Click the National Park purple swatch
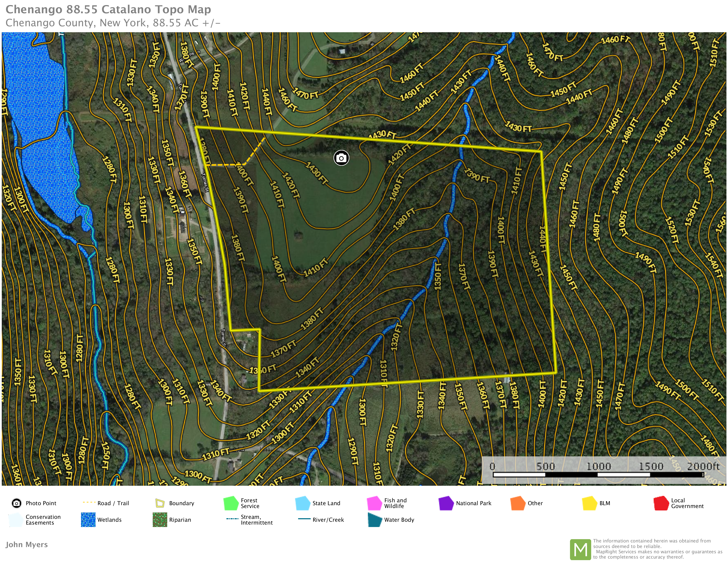Screen dimensions: 728x563 click(x=446, y=503)
